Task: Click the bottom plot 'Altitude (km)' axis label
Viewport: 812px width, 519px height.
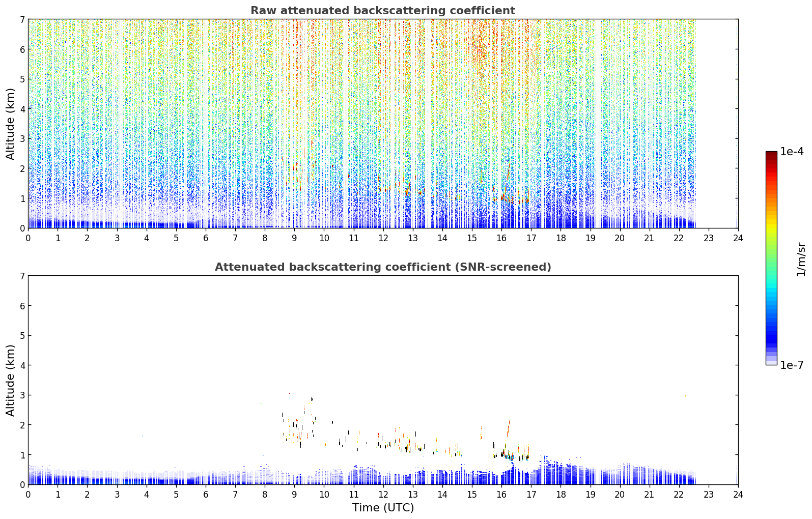Action: (x=11, y=380)
